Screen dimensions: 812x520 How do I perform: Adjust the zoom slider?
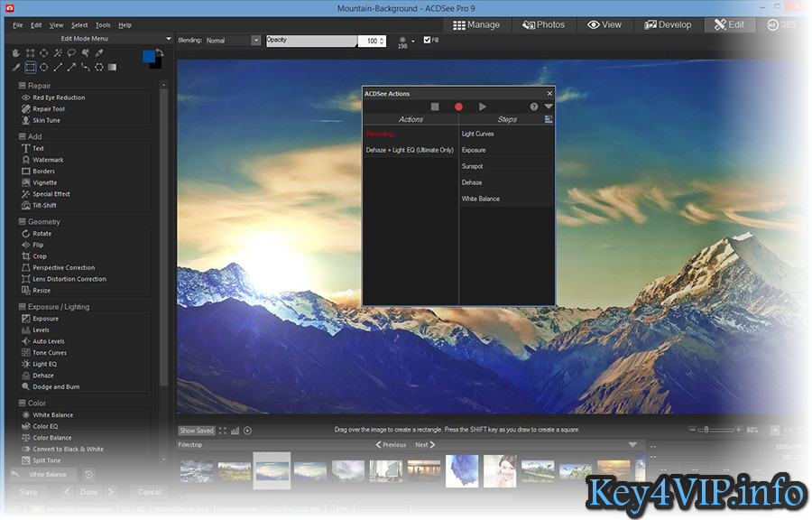click(715, 430)
